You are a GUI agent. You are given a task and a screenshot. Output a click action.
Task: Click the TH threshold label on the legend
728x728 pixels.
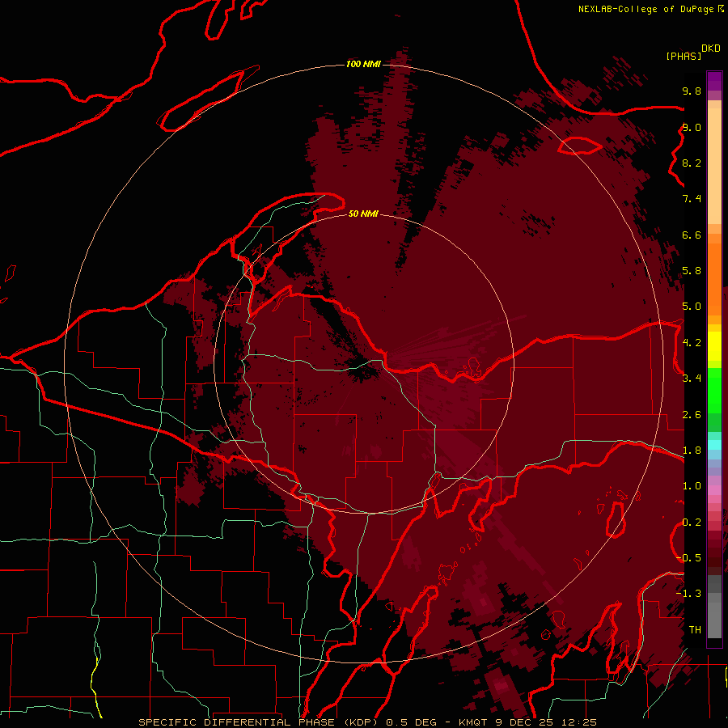click(695, 630)
